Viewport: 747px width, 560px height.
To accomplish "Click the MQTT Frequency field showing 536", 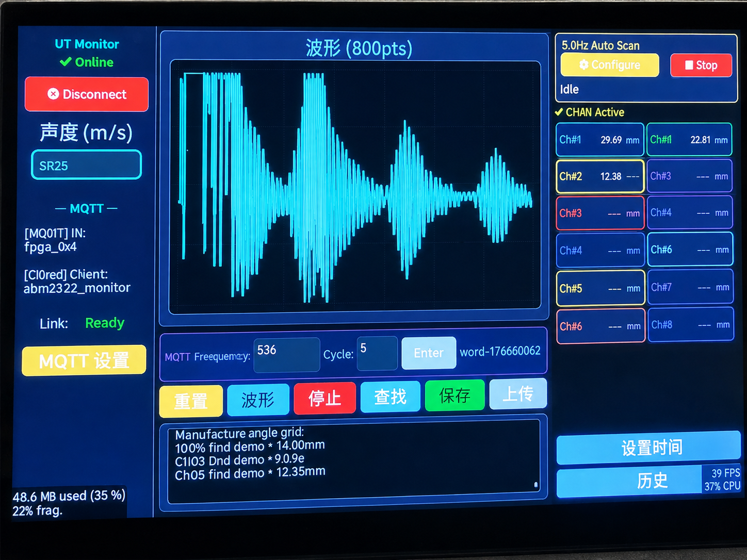I will click(x=287, y=355).
